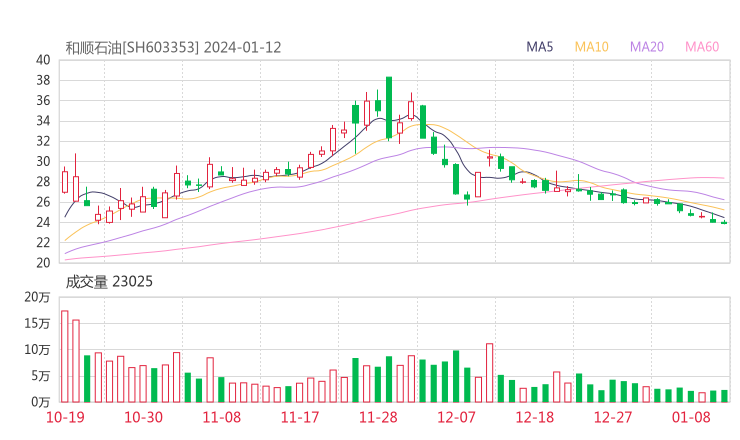Click the 11-17 date label
This screenshot has width=740, height=440.
300,417
